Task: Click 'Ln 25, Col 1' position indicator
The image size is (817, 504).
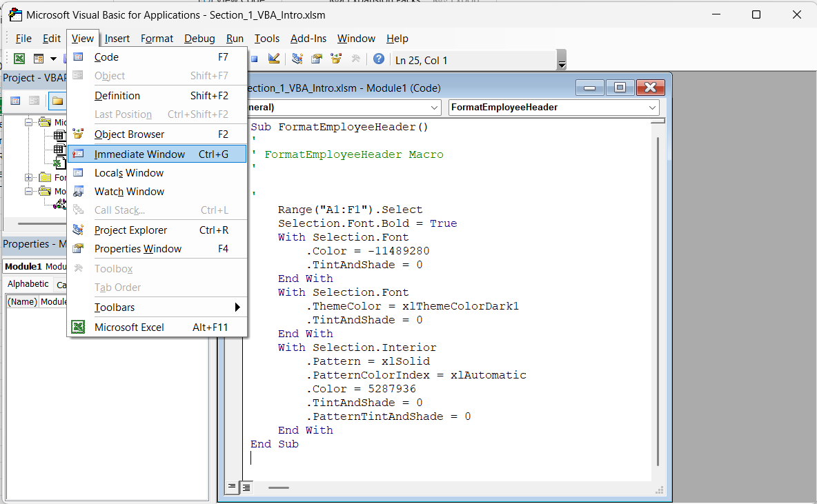Action: pos(421,61)
